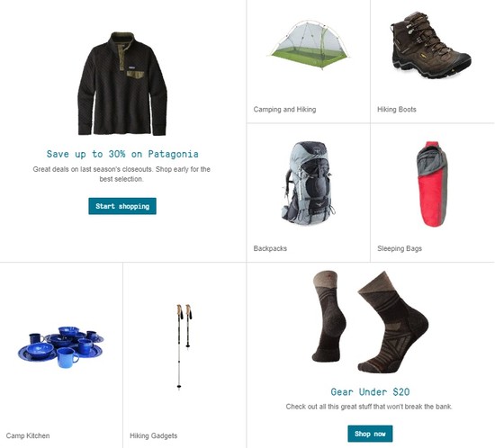Go to the Hiking Gadgets category

click(153, 435)
